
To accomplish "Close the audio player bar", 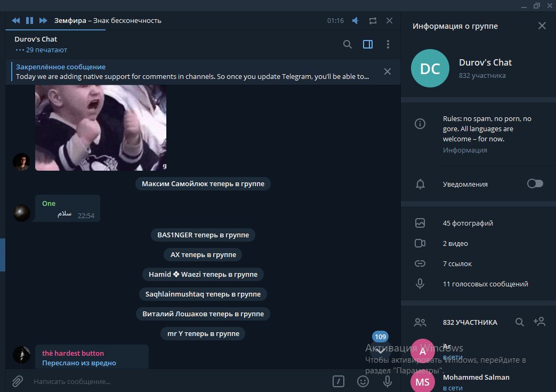I will (389, 21).
